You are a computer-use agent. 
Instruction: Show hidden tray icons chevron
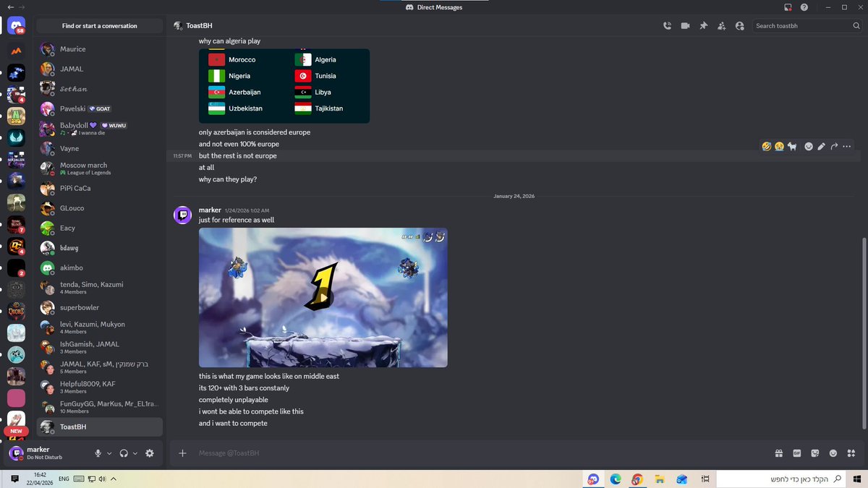(114, 479)
